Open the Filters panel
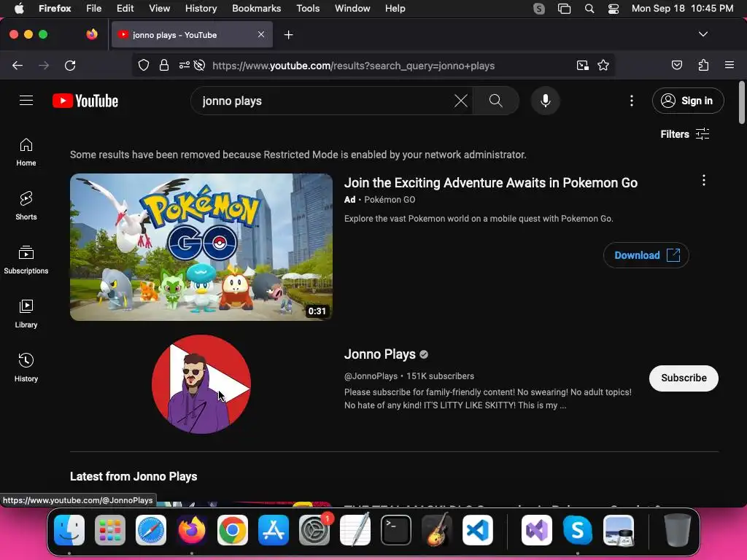747x560 pixels. 684,134
